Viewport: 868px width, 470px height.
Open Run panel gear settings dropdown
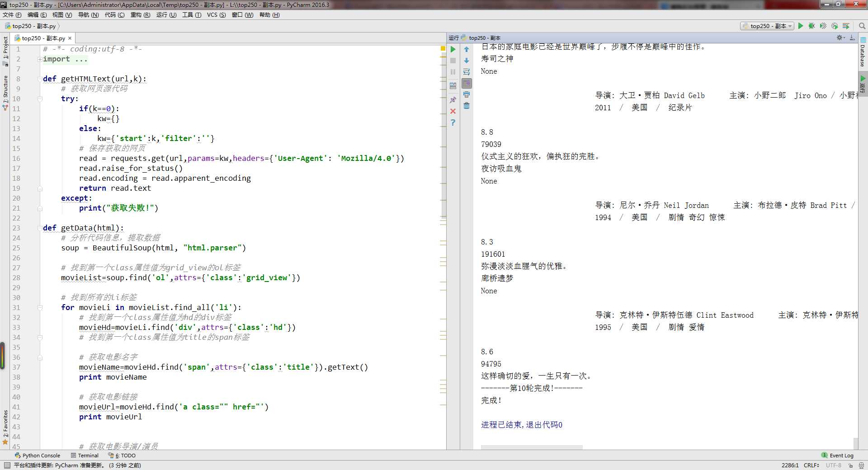pyautogui.click(x=840, y=38)
